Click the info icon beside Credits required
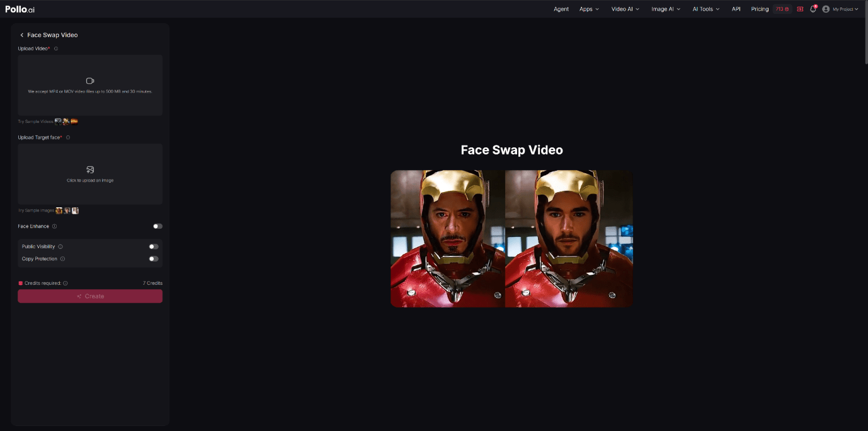Screen dimensions: 868x431 (66, 284)
